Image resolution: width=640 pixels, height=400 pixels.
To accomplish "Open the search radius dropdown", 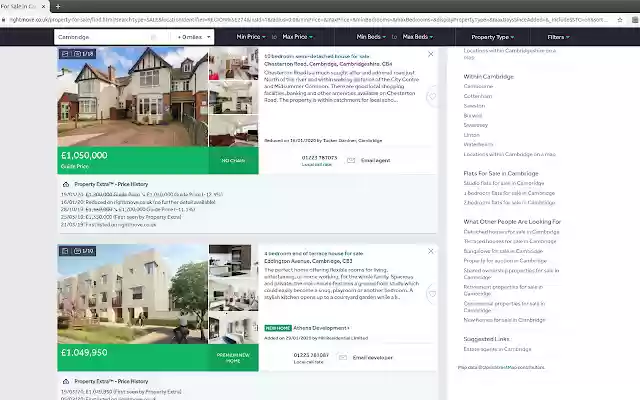I will click(193, 37).
